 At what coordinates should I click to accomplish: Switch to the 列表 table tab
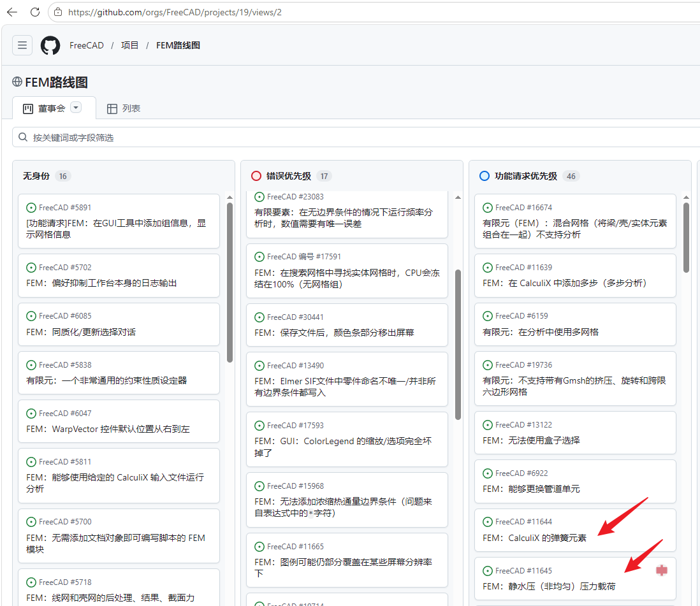[124, 108]
